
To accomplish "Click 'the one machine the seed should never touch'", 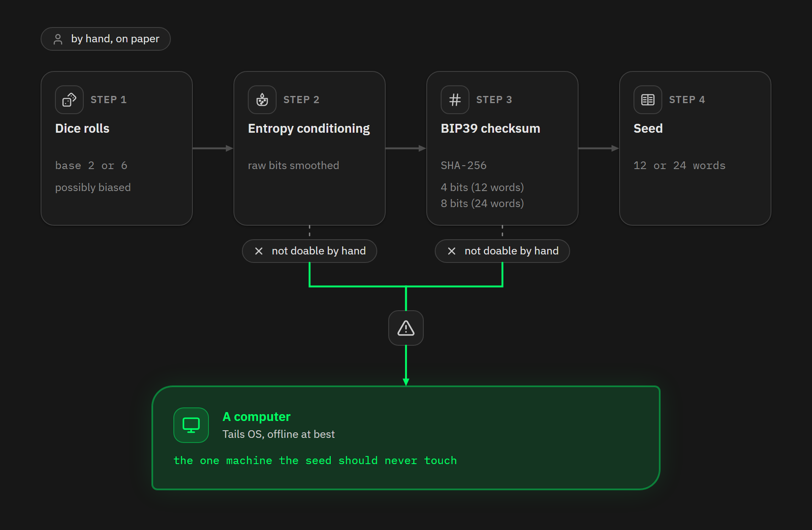I will pos(315,461).
